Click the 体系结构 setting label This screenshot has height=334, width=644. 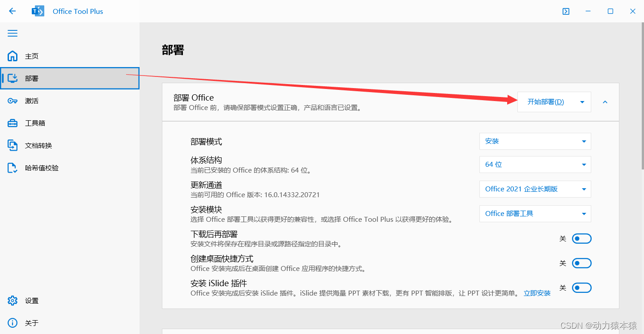[206, 160]
